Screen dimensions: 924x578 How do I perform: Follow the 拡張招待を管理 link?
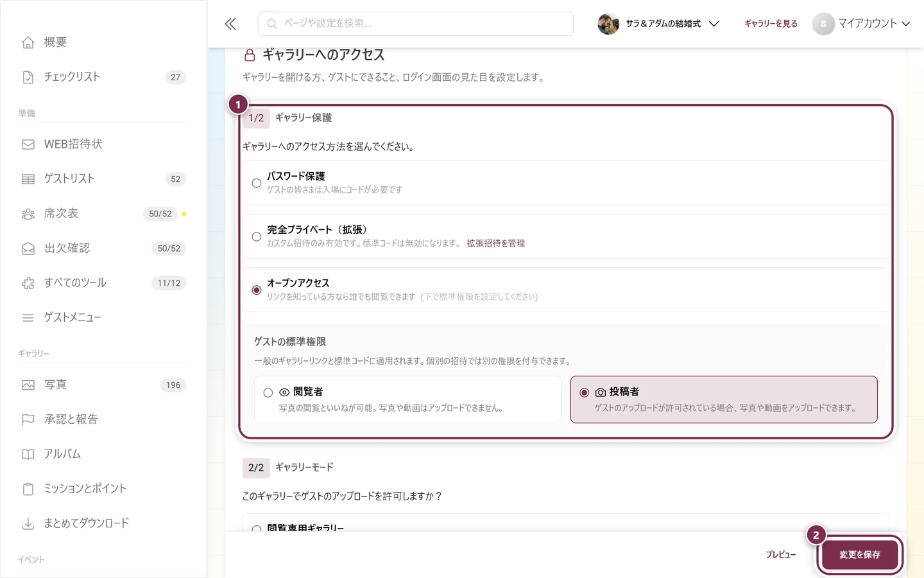click(x=496, y=243)
